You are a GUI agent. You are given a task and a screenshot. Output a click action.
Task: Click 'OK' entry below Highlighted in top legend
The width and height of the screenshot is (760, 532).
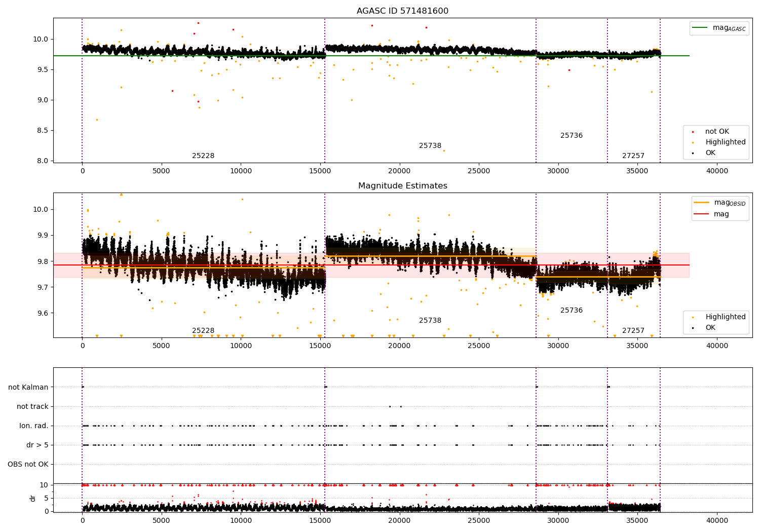click(710, 153)
